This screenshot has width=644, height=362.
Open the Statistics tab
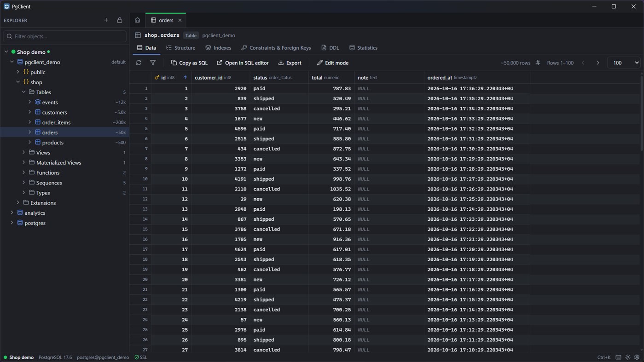tap(363, 48)
